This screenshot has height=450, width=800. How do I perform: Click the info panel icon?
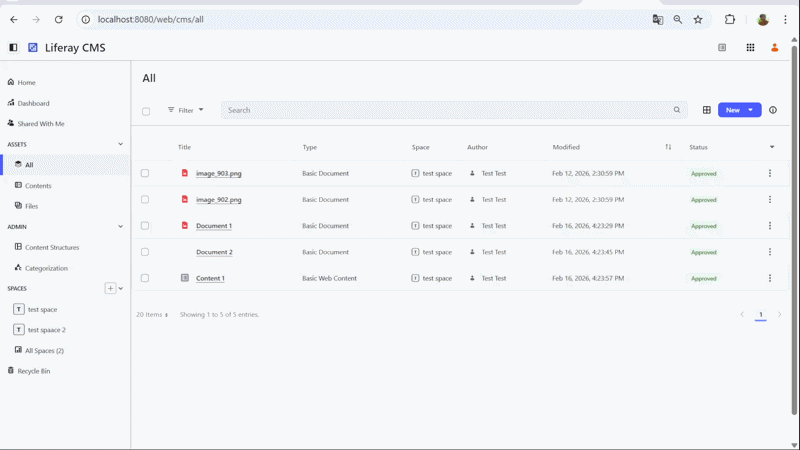[x=773, y=110]
